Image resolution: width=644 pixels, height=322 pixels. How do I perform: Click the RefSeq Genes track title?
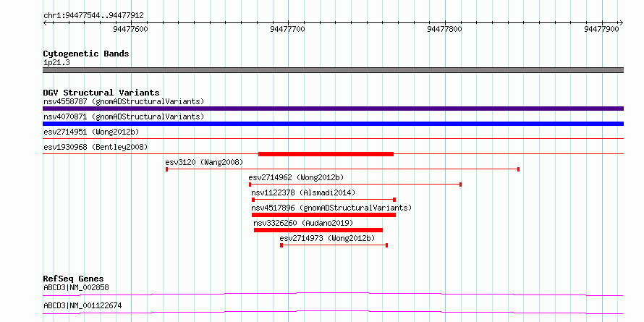[x=73, y=279]
